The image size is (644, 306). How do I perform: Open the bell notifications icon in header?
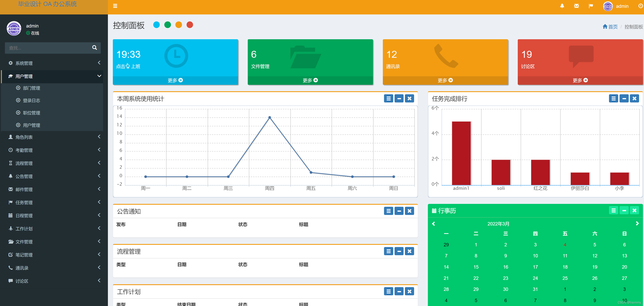coord(562,6)
